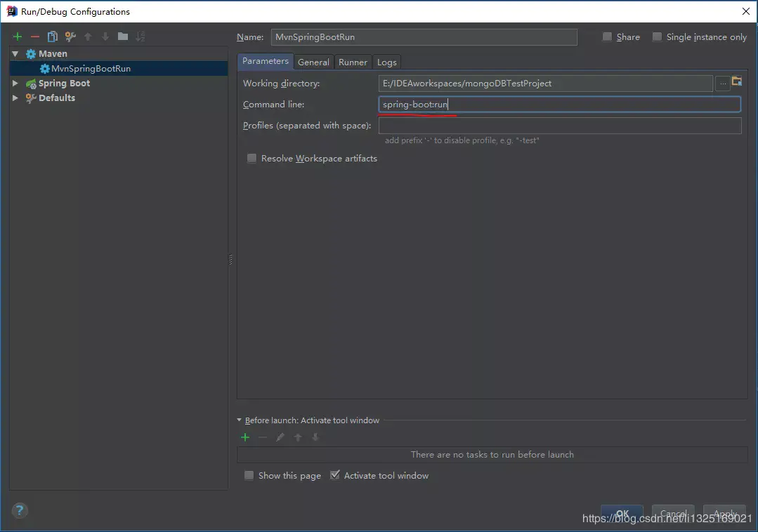This screenshot has height=532, width=758.
Task: Browse the working directory with the ellipsis button
Action: tap(723, 84)
